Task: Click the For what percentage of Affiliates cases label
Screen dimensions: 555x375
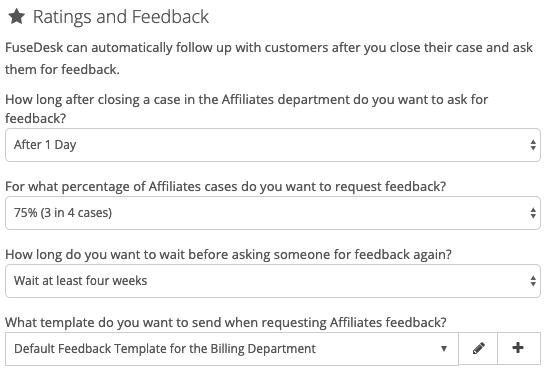Action: coord(225,187)
